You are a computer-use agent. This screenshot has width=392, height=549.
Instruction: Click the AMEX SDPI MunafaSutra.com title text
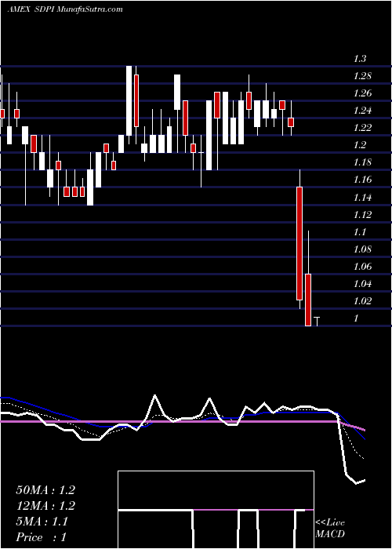pos(65,9)
